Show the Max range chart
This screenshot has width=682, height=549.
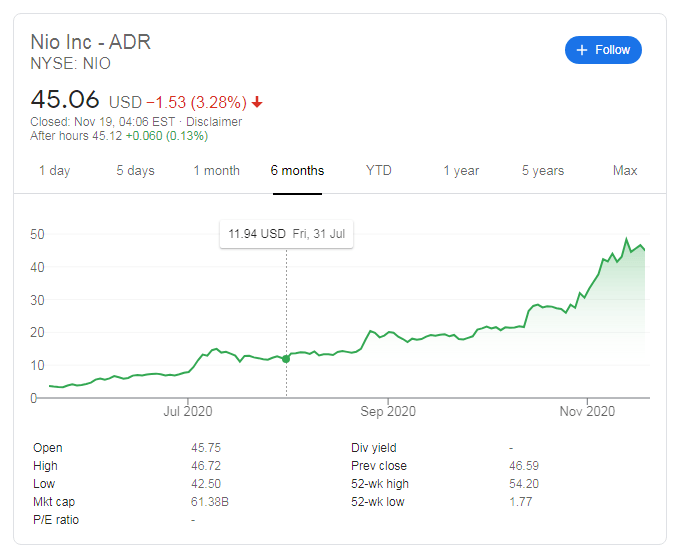click(x=625, y=170)
